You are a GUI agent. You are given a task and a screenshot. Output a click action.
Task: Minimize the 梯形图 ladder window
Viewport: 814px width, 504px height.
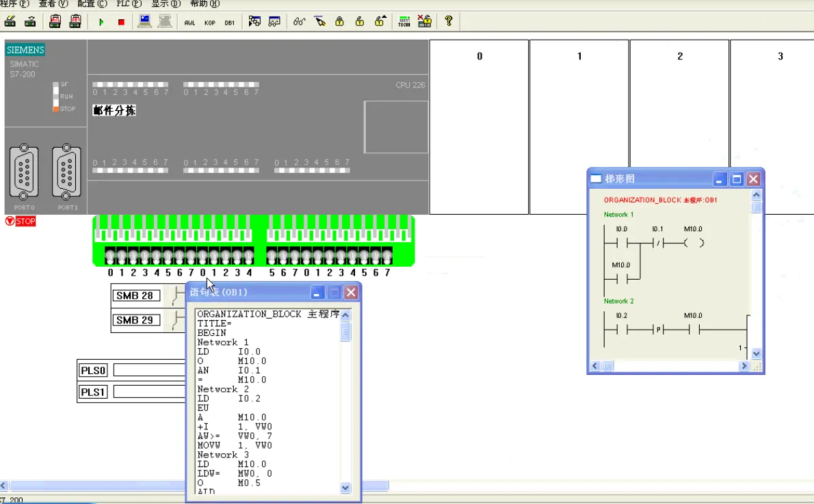(x=719, y=179)
